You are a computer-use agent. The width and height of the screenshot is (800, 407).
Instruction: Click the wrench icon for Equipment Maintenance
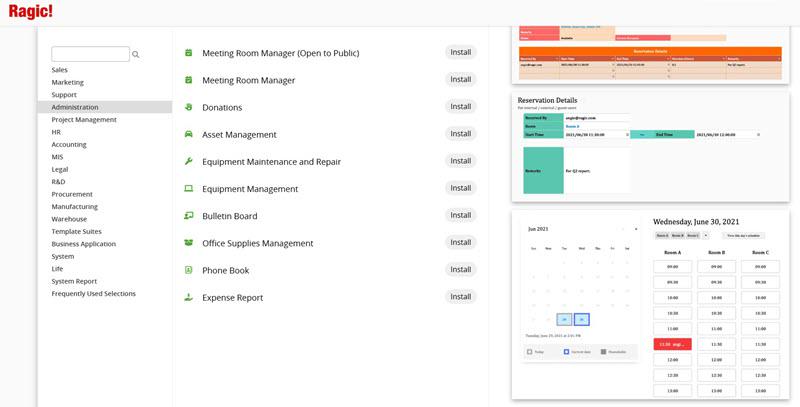point(188,161)
